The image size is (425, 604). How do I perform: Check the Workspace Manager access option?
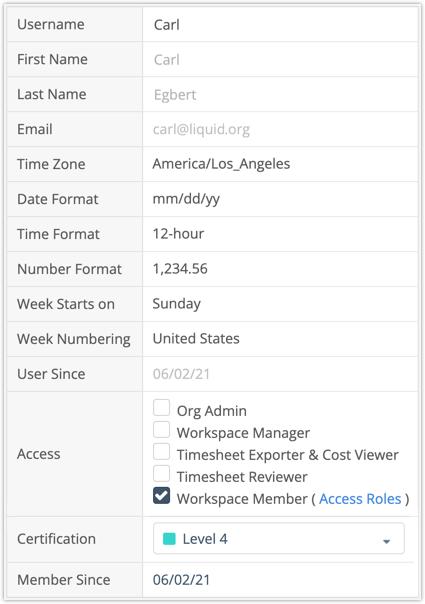[x=161, y=430]
